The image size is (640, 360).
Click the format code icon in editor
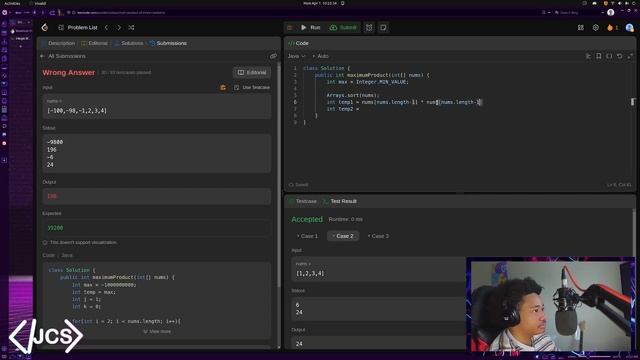[x=588, y=56]
